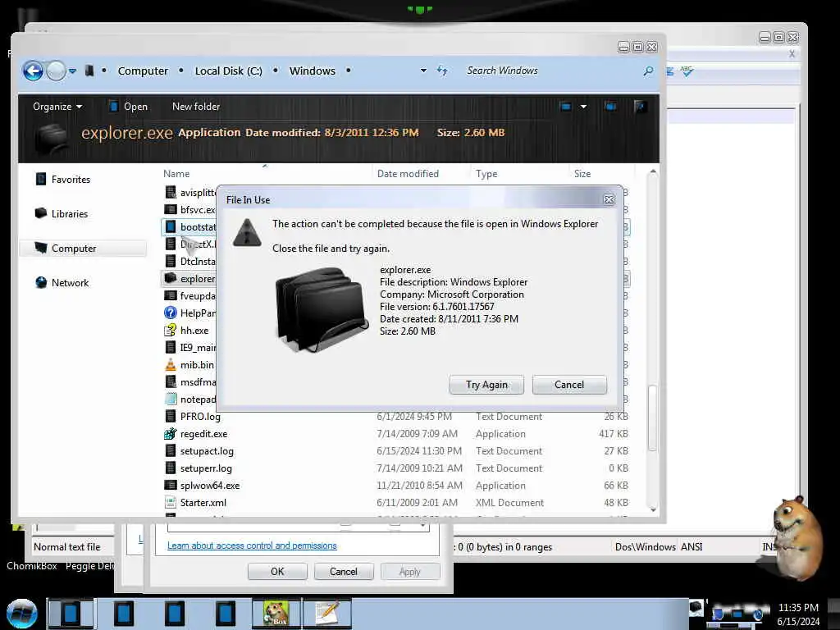Image resolution: width=840 pixels, height=630 pixels.
Task: Click the warning triangle icon in dialog
Action: [x=247, y=233]
